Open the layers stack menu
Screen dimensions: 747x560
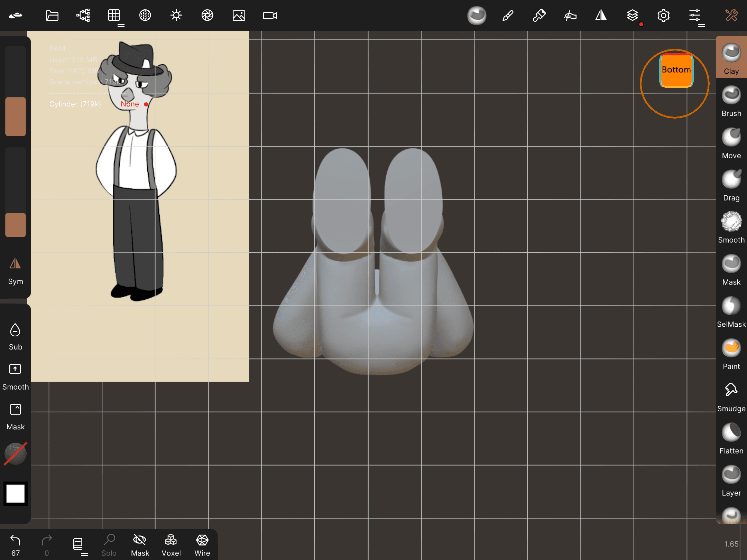click(632, 16)
